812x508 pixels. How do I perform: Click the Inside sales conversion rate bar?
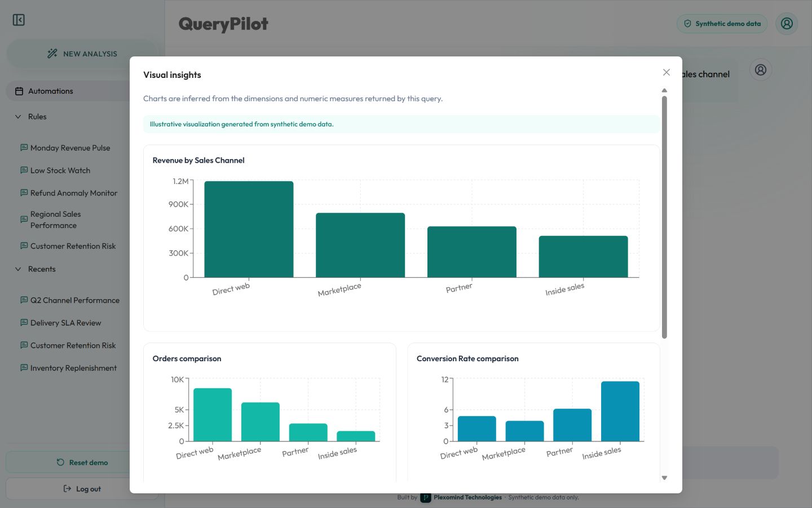pyautogui.click(x=620, y=411)
